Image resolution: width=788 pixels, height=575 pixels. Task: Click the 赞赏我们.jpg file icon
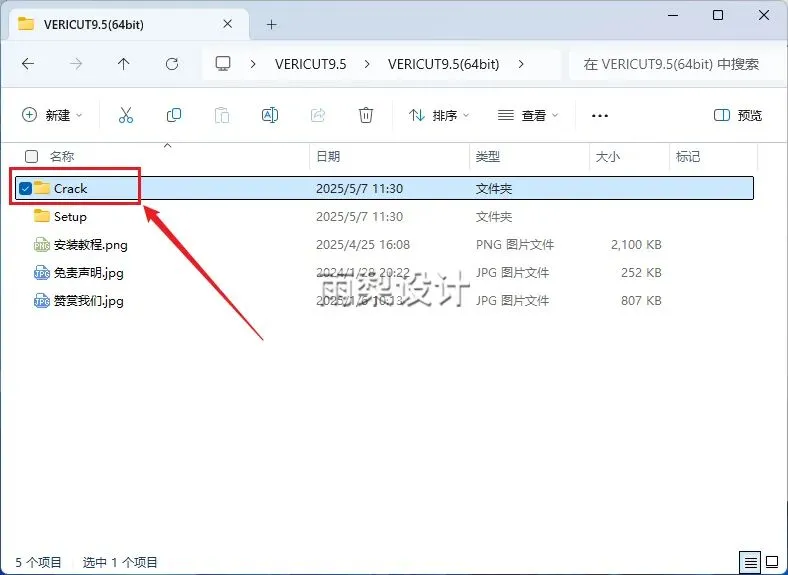tap(42, 301)
